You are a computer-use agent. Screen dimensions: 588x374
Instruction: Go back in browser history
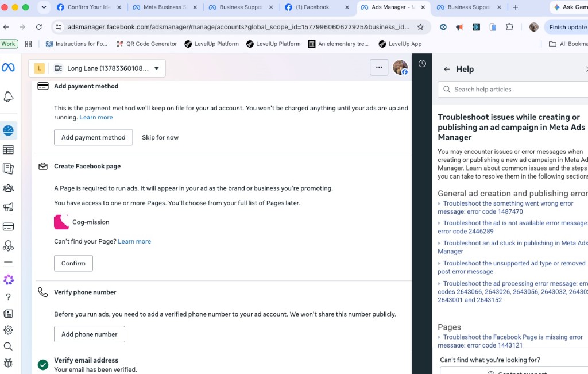pos(6,27)
